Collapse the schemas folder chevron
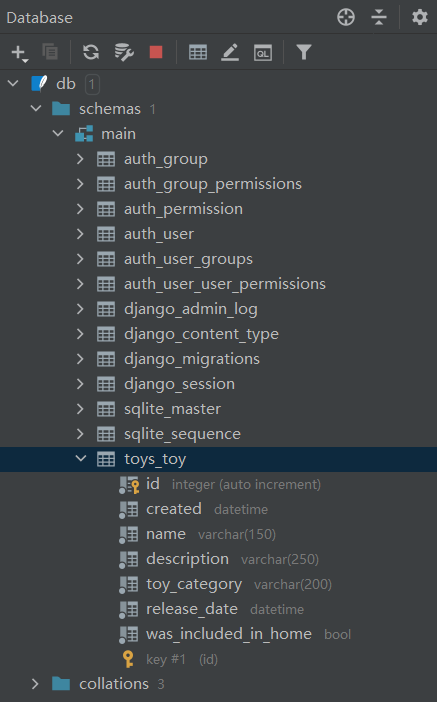Viewport: 437px width, 702px height. (36, 108)
